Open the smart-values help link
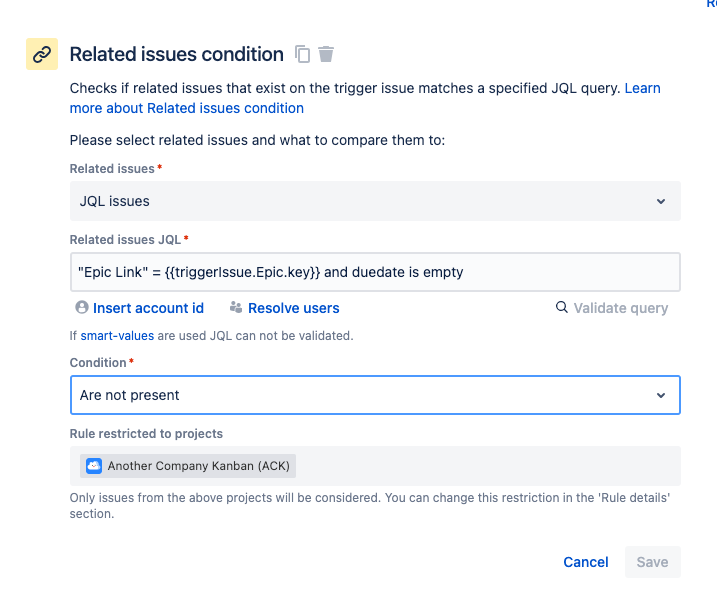 [117, 336]
